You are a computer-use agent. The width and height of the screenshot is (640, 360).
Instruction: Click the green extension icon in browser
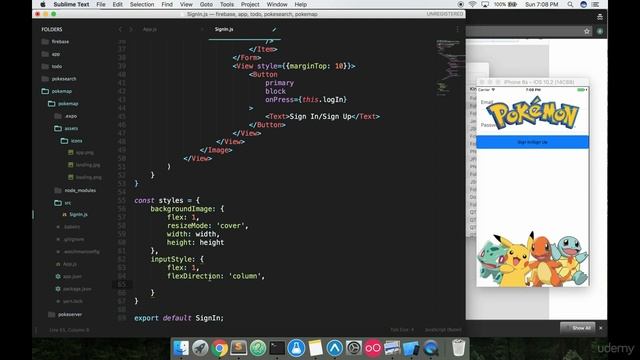600,31
